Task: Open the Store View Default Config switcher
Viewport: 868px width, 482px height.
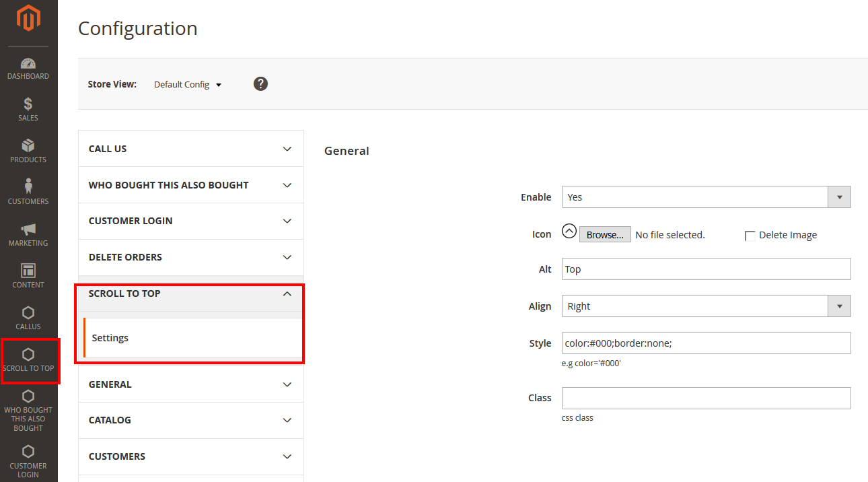Action: coord(188,85)
